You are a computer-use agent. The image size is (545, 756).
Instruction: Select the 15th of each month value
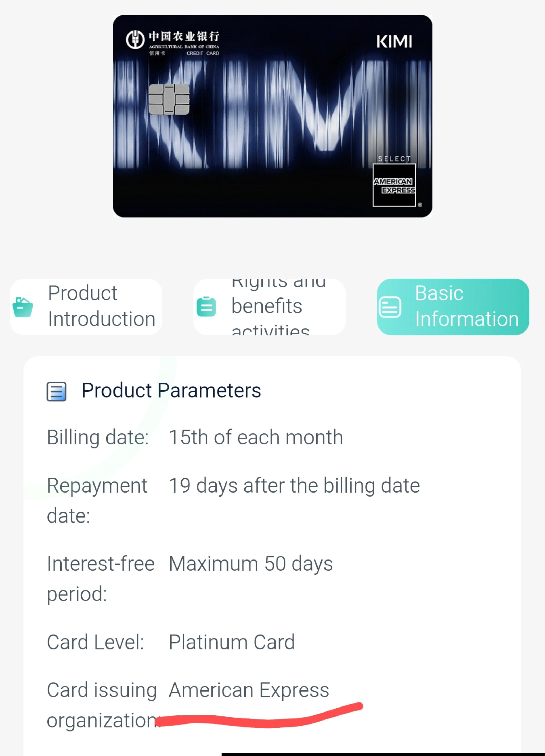tap(256, 437)
